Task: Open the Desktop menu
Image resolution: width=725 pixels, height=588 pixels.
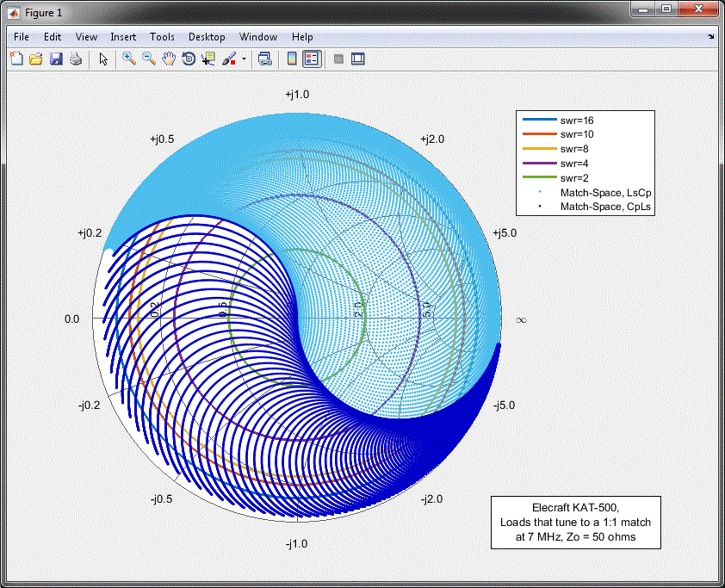Action: [x=207, y=37]
